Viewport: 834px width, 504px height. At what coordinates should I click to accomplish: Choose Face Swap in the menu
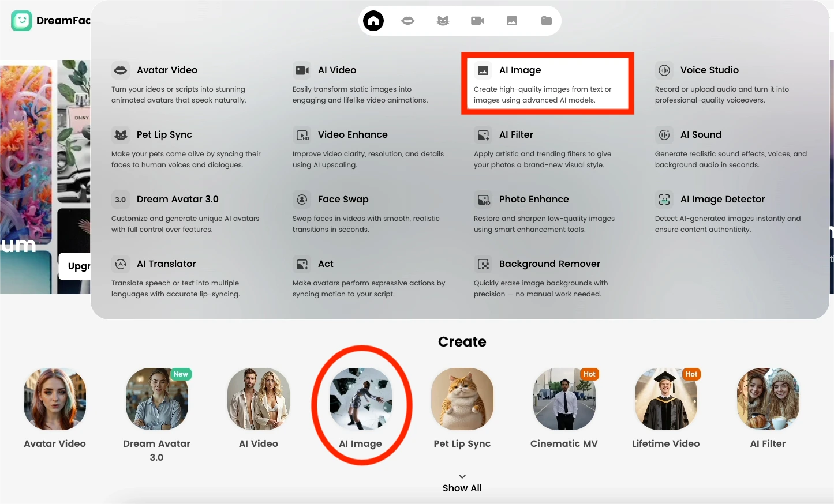343,200
